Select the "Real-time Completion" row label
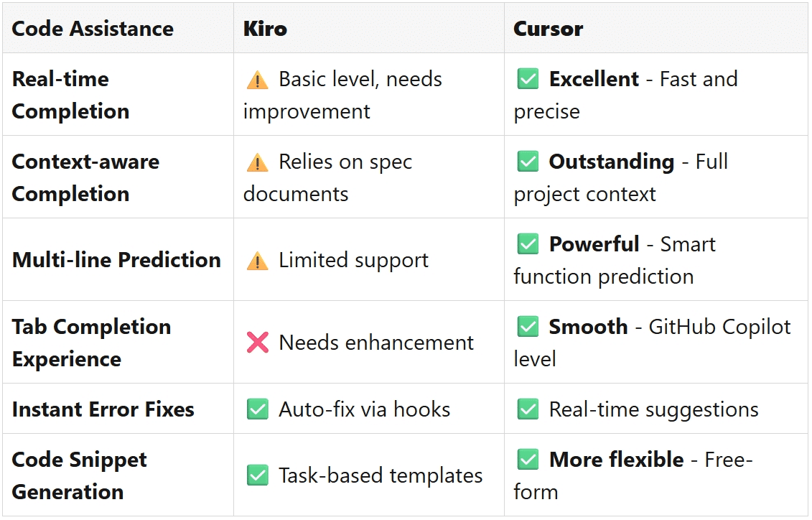Image resolution: width=812 pixels, height=520 pixels. (70, 95)
